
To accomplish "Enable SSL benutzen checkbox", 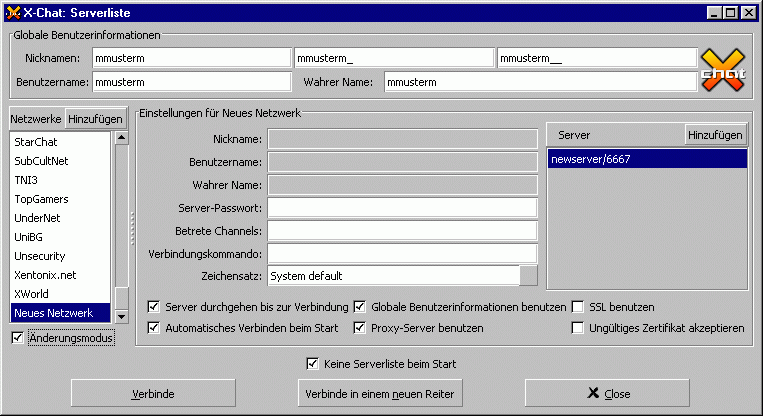I will click(578, 307).
